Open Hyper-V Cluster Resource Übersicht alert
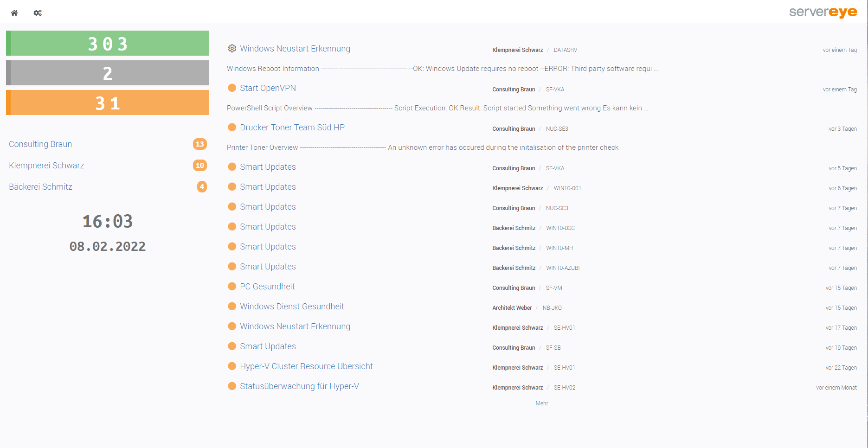Viewport: 868px width, 448px height. tap(306, 366)
